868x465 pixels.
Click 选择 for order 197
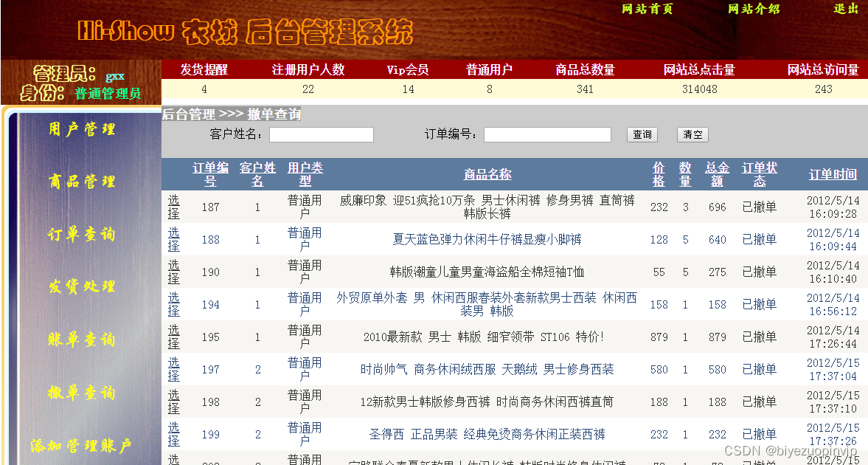pos(174,369)
